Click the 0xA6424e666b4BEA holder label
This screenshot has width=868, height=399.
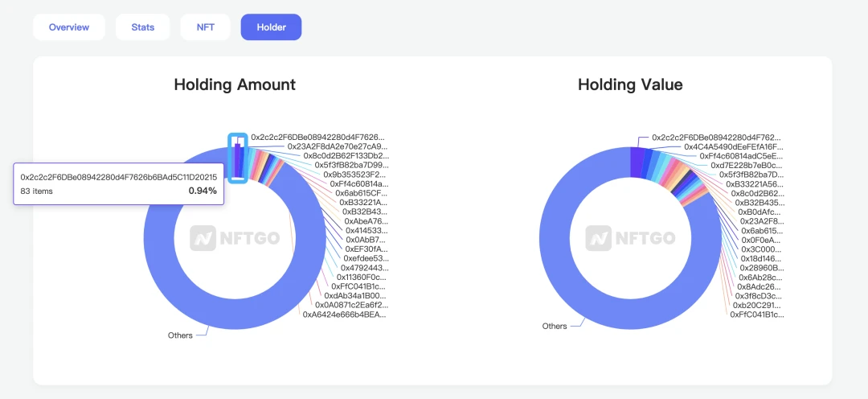pos(344,315)
